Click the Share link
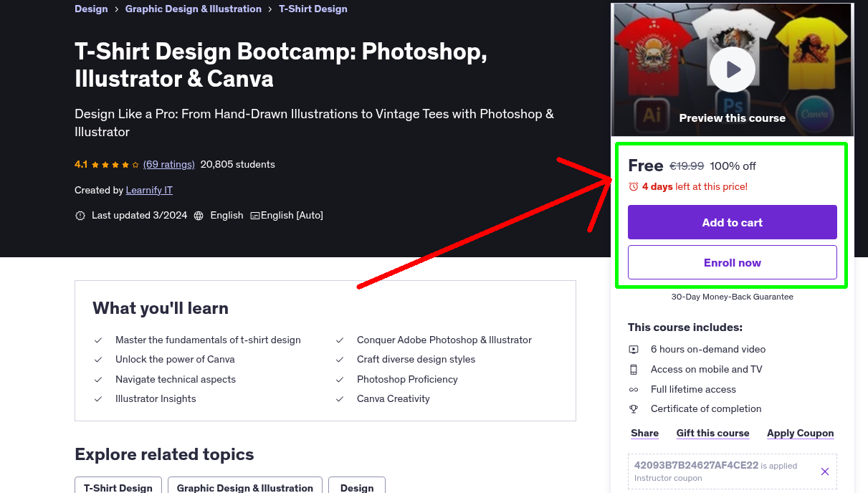 click(645, 433)
